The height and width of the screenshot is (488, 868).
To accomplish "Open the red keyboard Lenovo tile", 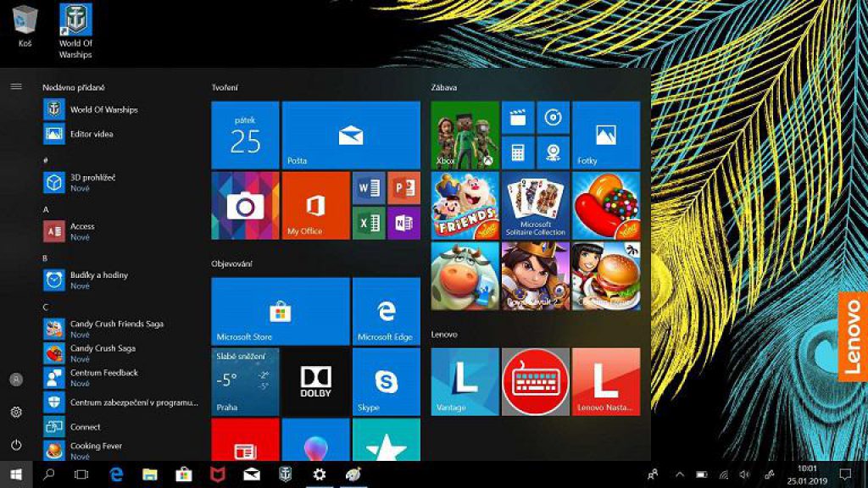I will pos(536,382).
